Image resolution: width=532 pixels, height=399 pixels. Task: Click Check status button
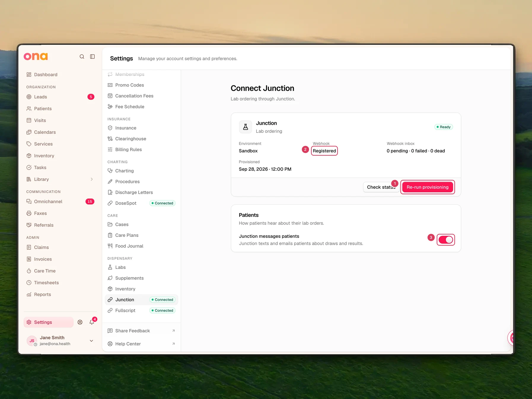click(x=381, y=187)
